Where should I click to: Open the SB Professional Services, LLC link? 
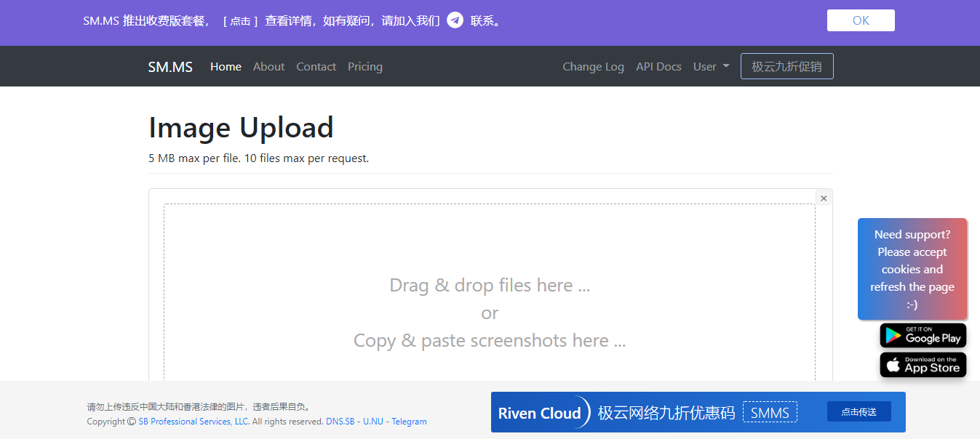pos(194,422)
